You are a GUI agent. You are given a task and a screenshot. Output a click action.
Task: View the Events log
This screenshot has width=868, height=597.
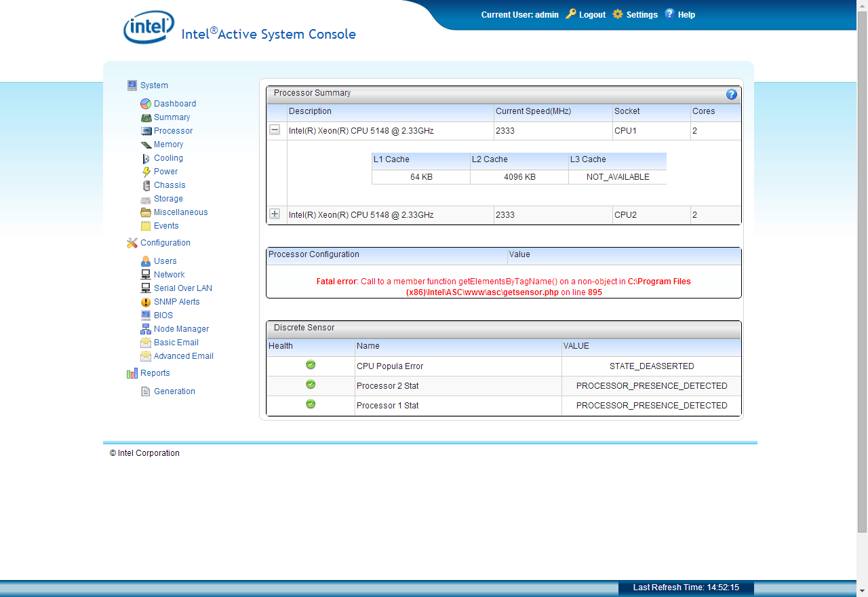click(166, 226)
